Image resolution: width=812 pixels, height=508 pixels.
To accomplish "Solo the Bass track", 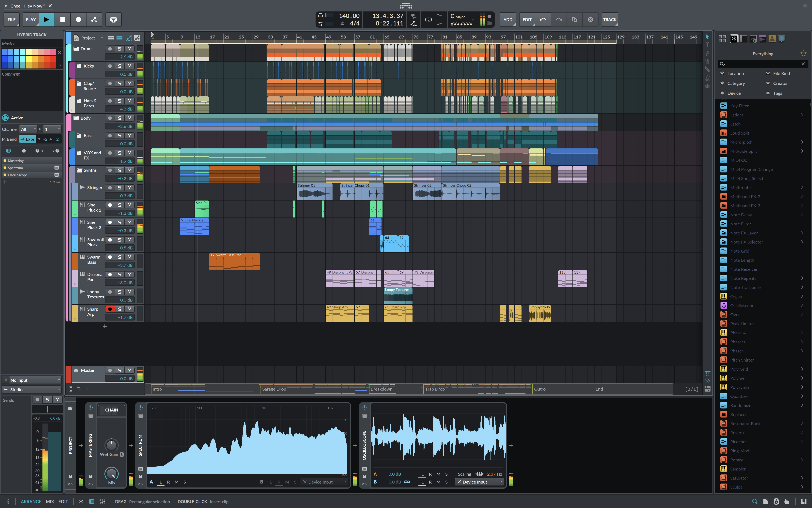I will 119,136.
